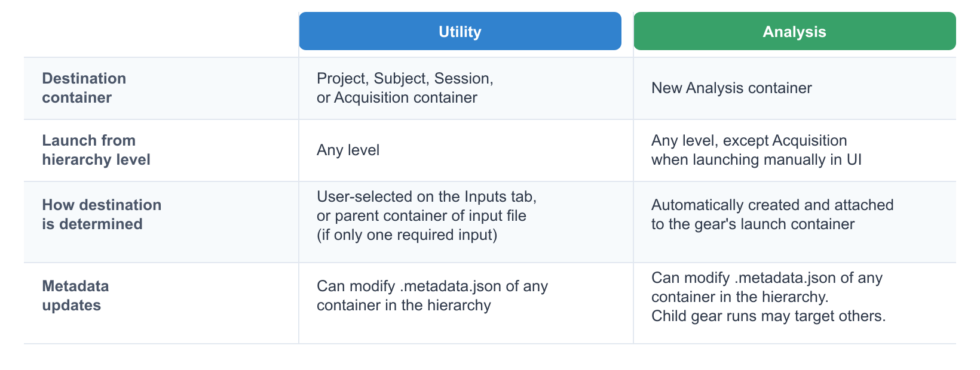This screenshot has height=370, width=980.
Task: Click 'or parent container of input file' line
Action: [421, 215]
